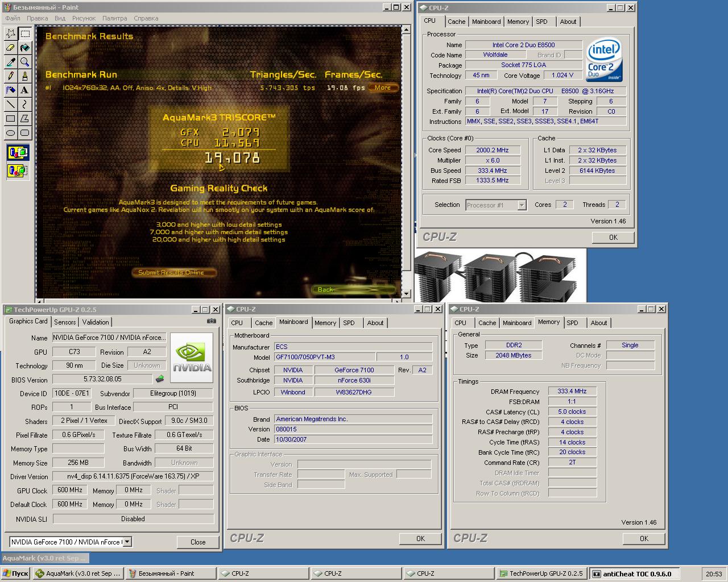This screenshot has width=728, height=582.
Task: Pick the Rectangle shape tool
Action: pos(10,119)
